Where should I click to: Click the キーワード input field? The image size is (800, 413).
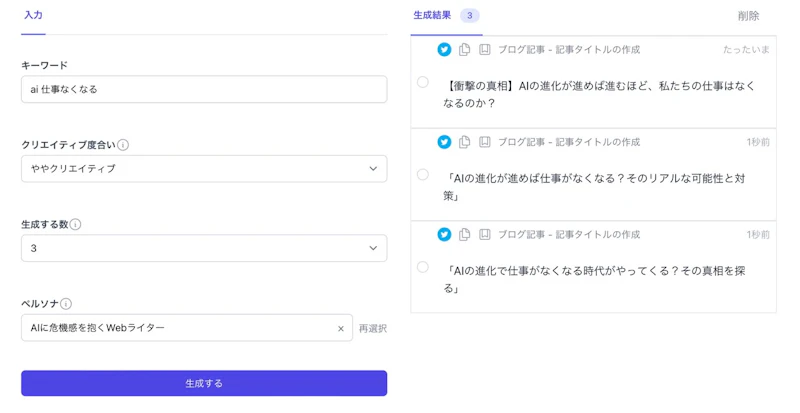[x=204, y=89]
